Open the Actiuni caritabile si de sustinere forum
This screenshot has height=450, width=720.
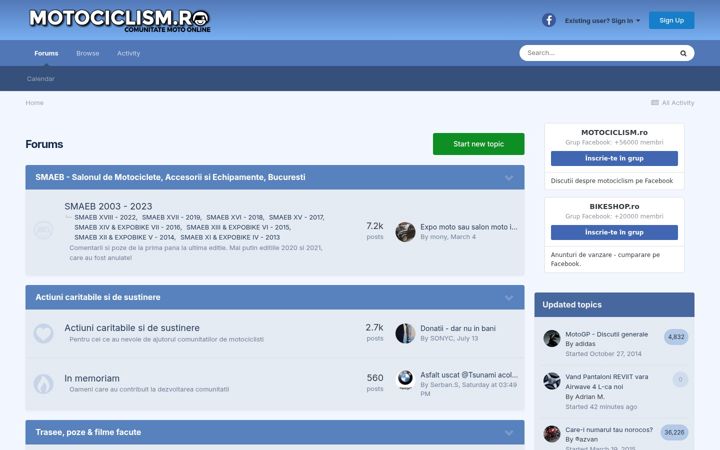point(132,328)
